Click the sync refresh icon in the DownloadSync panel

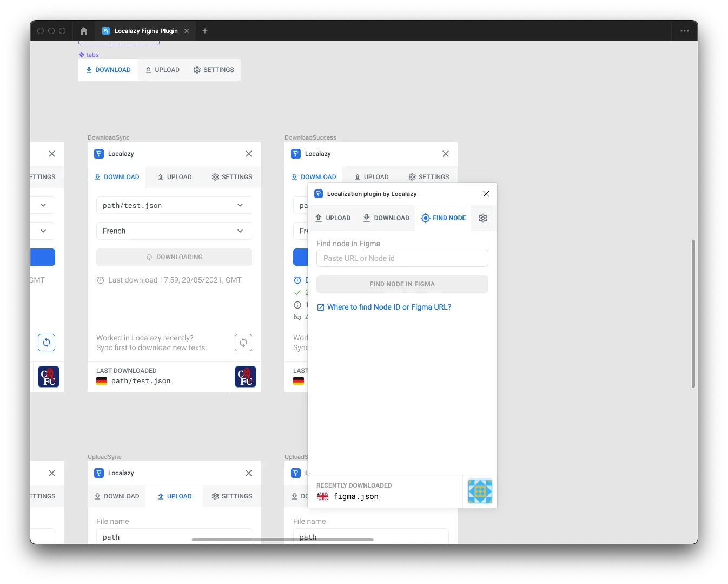[243, 343]
